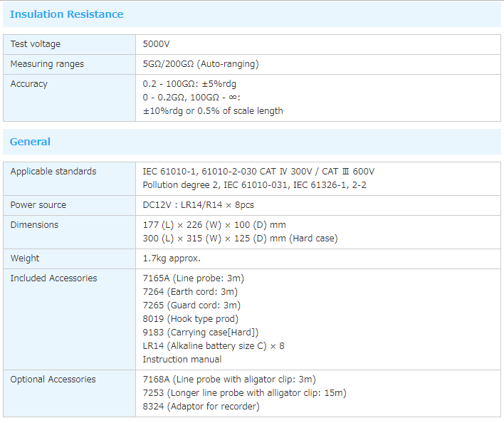Screen dimensions: 504x423
Task: Click the 1.7kg approx. weight value
Action: point(172,258)
